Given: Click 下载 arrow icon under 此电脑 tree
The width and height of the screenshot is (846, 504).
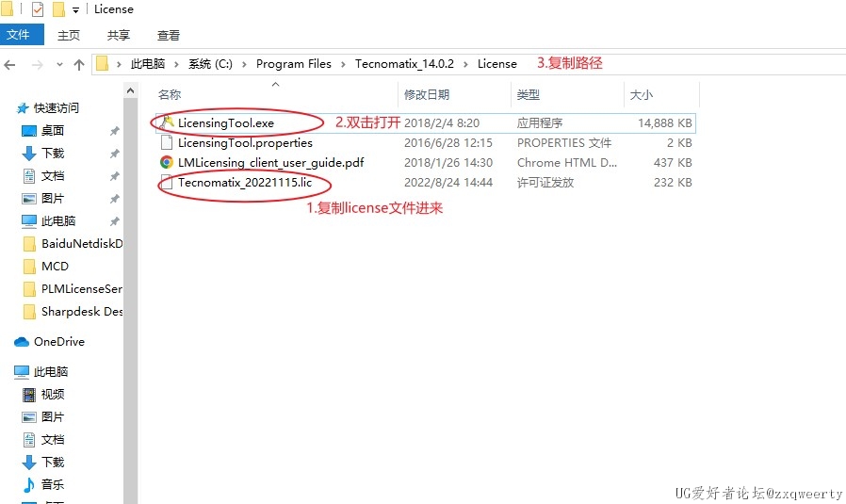Looking at the screenshot, I should pos(29,463).
